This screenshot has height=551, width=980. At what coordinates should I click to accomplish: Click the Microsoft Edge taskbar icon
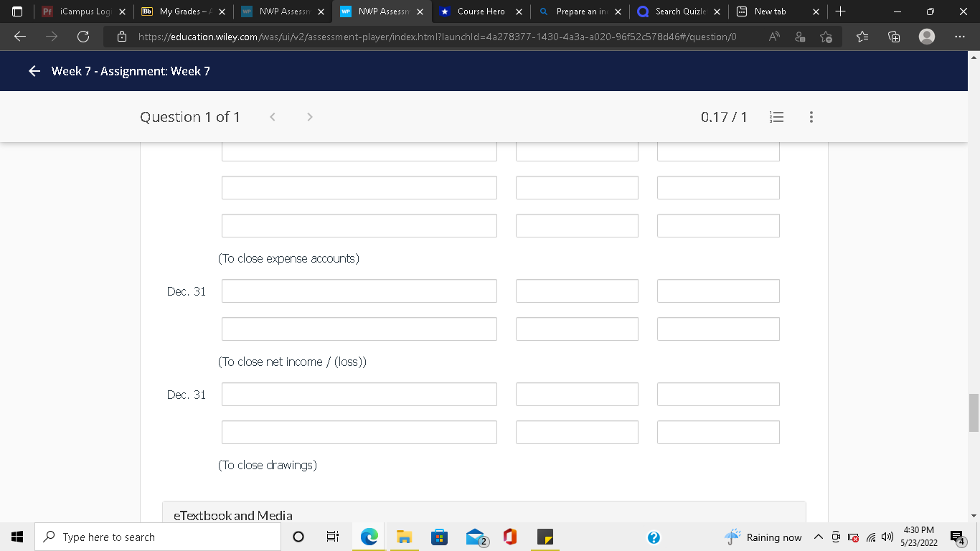(369, 537)
